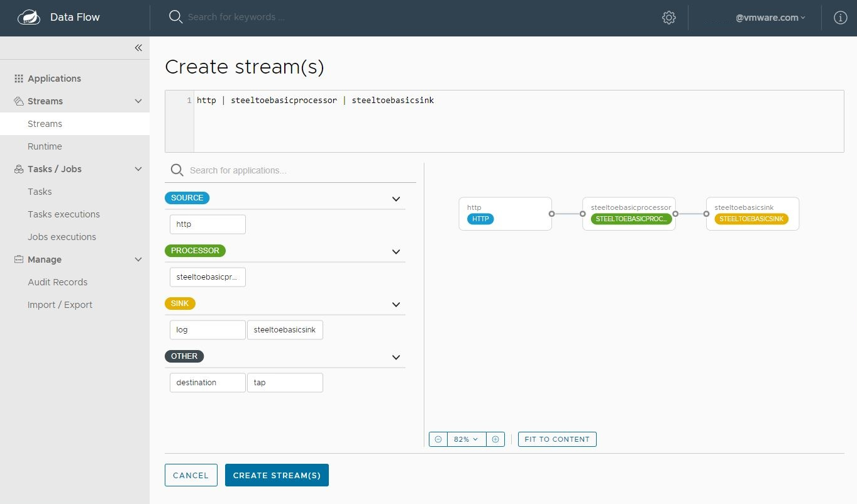Click the info icon in the top bar

pos(841,17)
